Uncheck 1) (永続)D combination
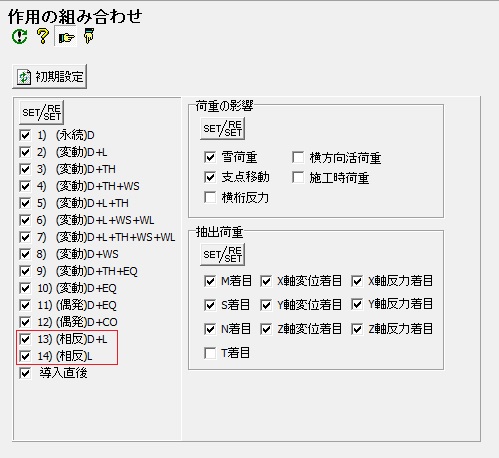Image resolution: width=499 pixels, height=458 pixels. coord(25,135)
